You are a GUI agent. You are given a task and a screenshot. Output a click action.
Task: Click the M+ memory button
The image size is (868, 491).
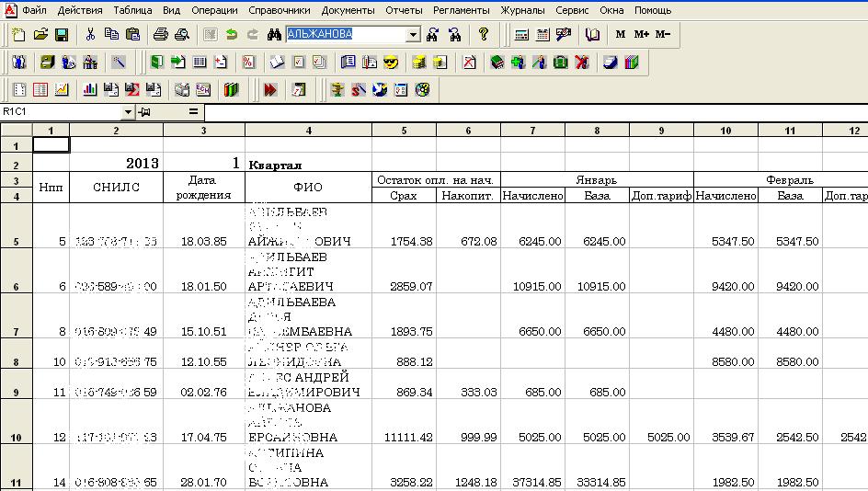coord(641,34)
